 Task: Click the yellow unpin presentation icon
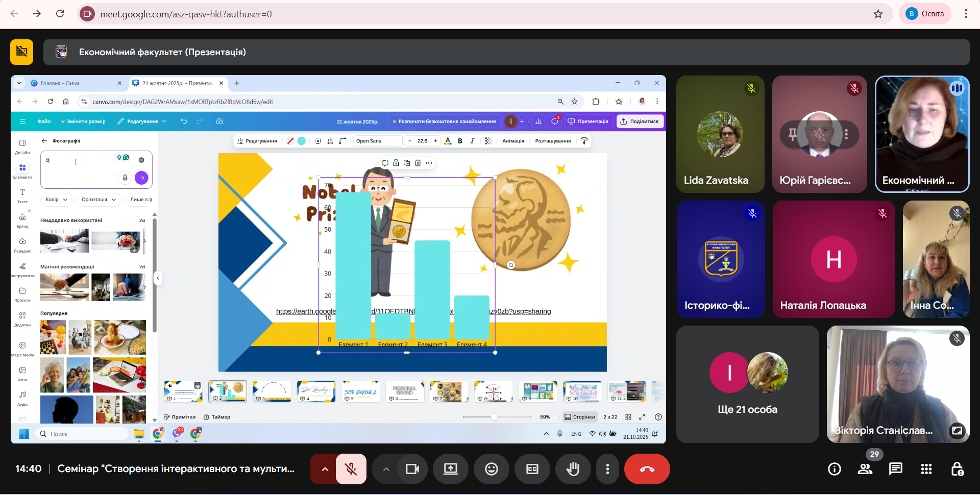[21, 52]
